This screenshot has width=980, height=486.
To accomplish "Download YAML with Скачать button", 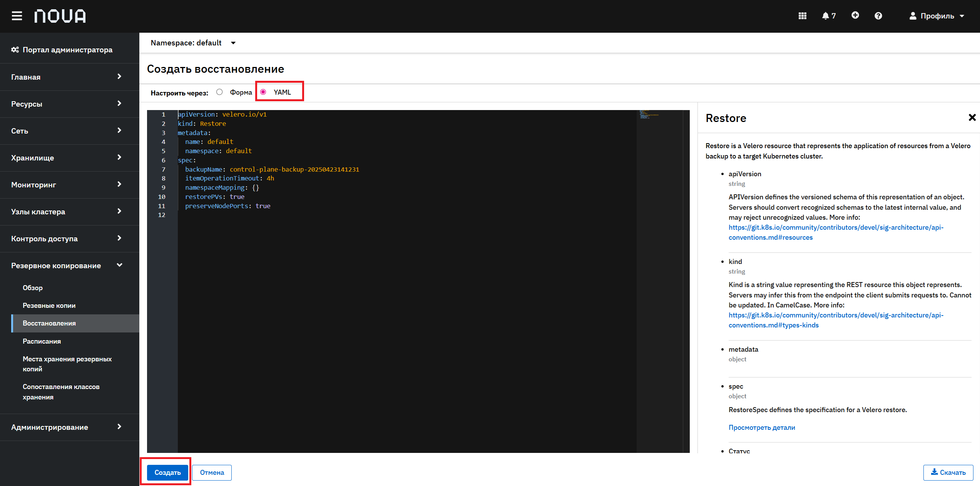I will 948,473.
